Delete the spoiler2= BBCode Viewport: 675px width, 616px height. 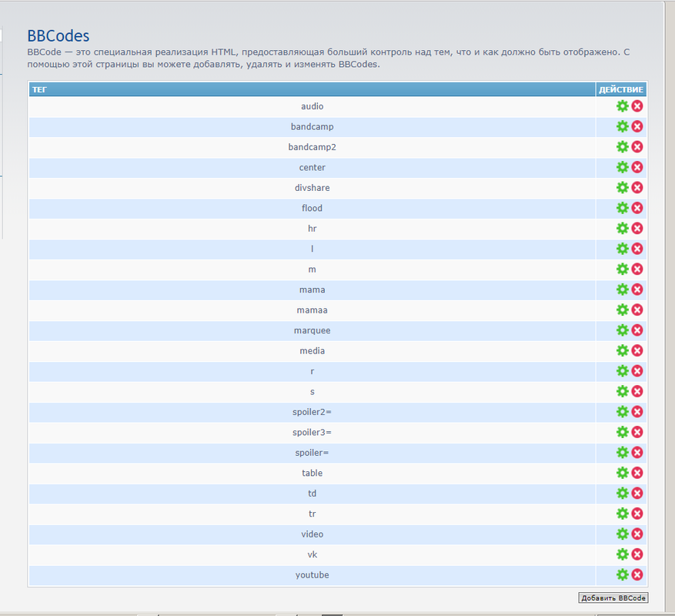click(637, 412)
